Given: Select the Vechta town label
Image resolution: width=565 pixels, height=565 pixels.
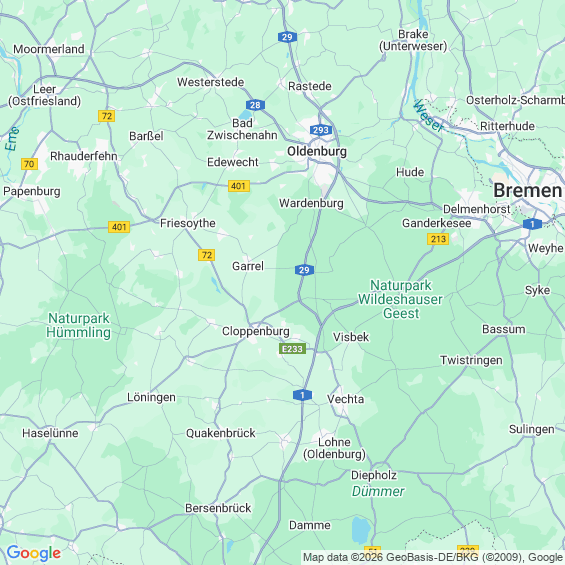Looking at the screenshot, I should coord(345,399).
